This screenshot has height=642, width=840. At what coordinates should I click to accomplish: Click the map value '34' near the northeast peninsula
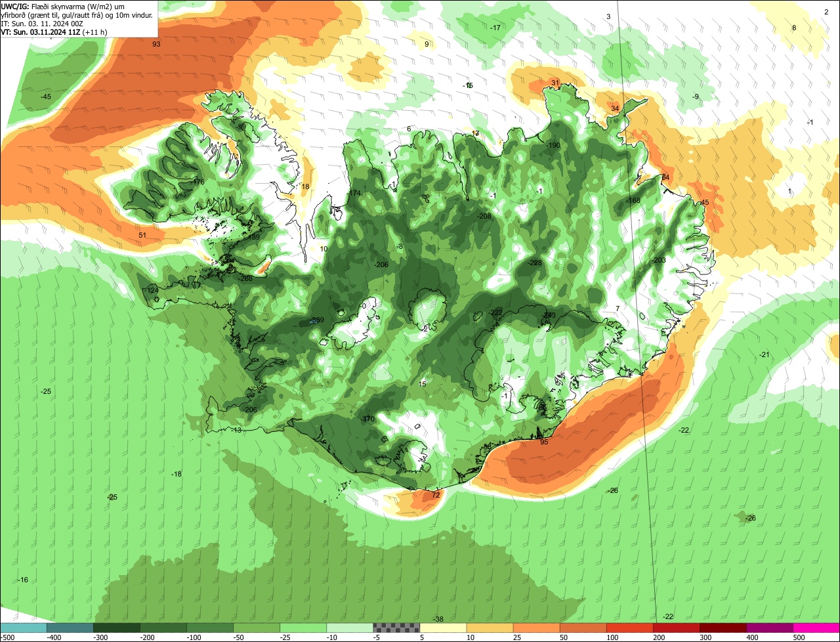click(615, 108)
